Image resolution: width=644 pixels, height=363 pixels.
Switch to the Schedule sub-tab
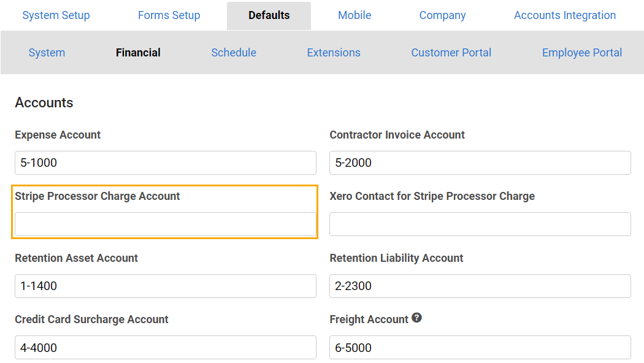pyautogui.click(x=234, y=53)
